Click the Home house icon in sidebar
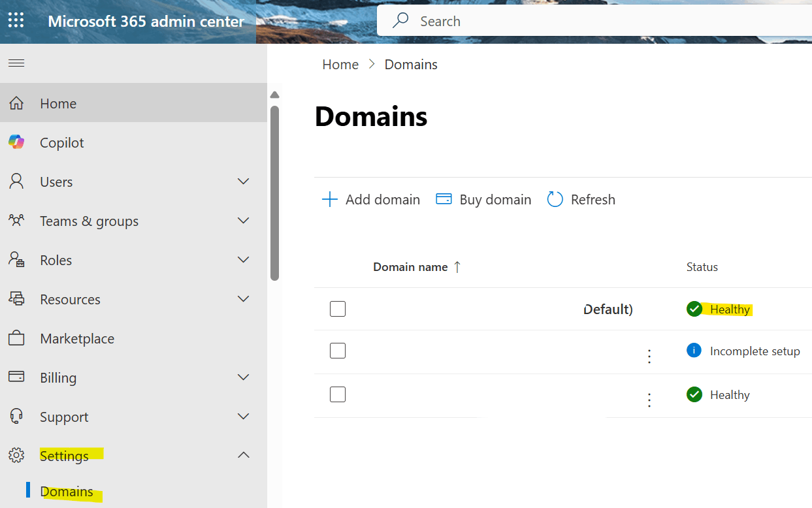This screenshot has height=508, width=812. (16, 103)
